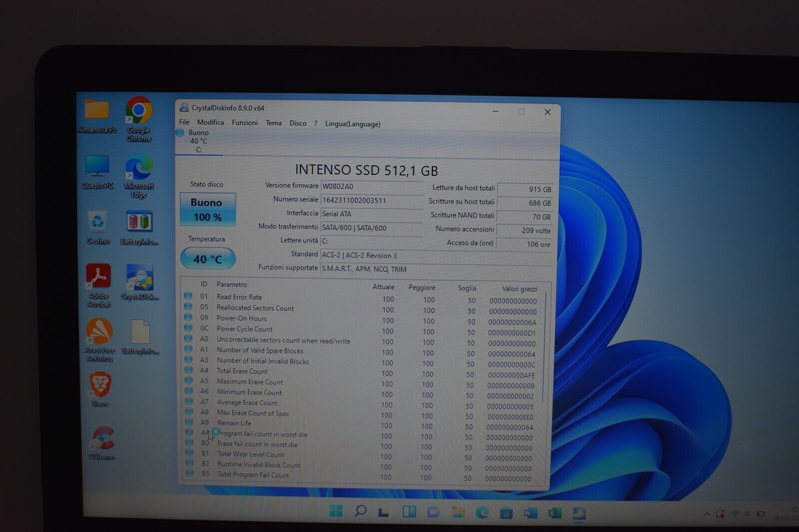799x532 pixels.
Task: Launch the Adobe Acrobat desktop shortcut
Action: pyautogui.click(x=98, y=284)
